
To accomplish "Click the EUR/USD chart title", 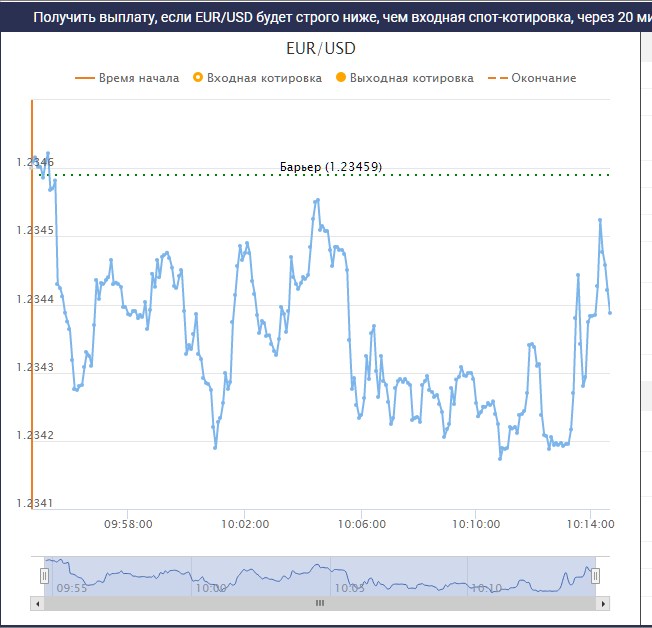I will click(x=321, y=49).
